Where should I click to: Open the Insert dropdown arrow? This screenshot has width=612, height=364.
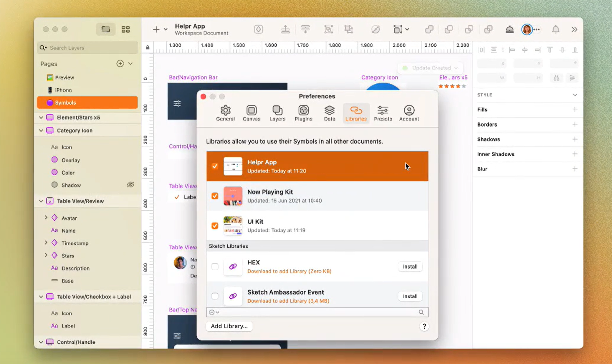(166, 29)
